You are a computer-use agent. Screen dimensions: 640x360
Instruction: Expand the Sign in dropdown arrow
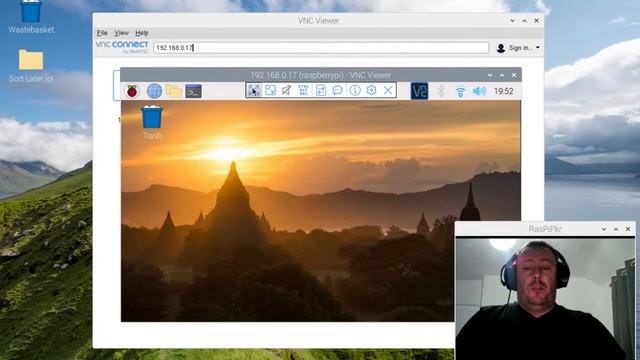[x=538, y=48]
